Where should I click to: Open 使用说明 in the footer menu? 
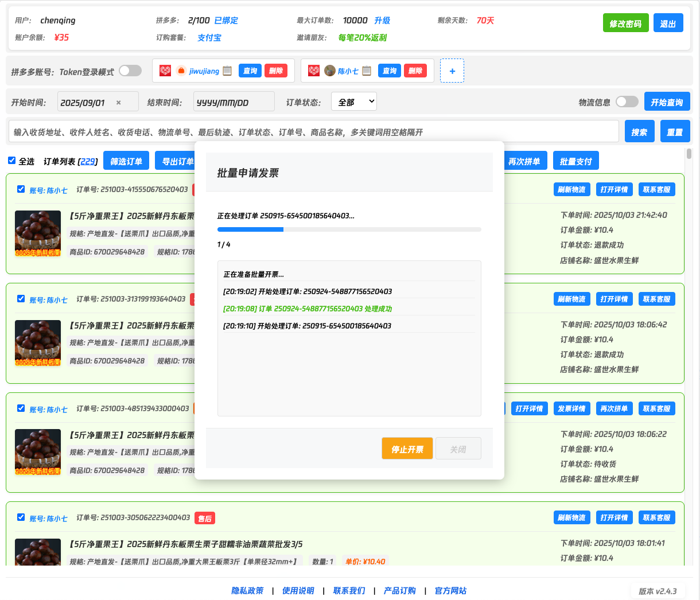pos(298,590)
